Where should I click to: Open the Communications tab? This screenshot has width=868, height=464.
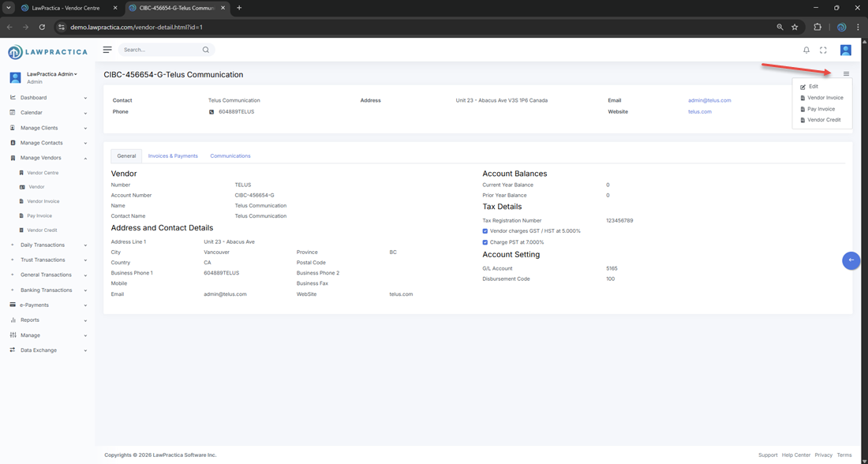click(230, 156)
